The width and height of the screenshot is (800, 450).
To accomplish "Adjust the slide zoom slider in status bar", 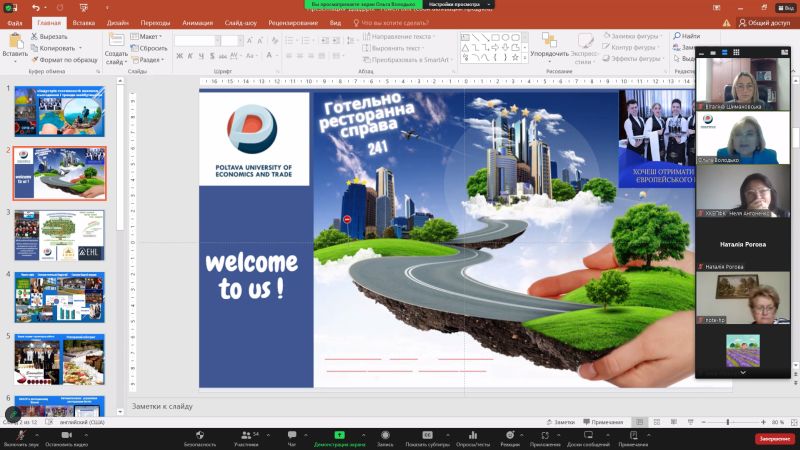I will click(728, 422).
